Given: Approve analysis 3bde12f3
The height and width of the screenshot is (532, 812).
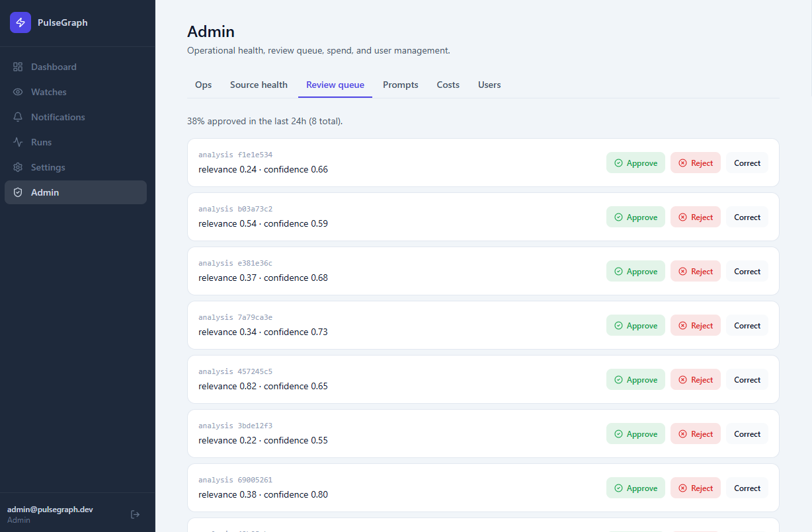Looking at the screenshot, I should pyautogui.click(x=635, y=434).
